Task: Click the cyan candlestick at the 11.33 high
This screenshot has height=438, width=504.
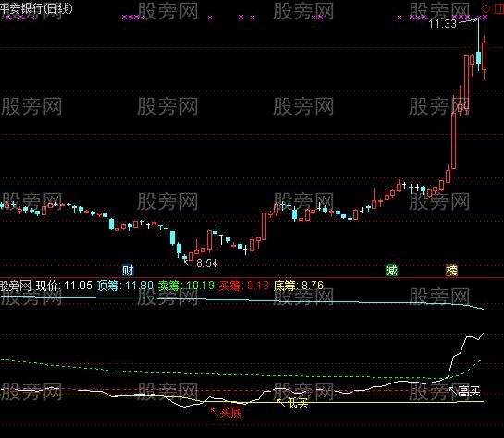Action: click(x=479, y=44)
